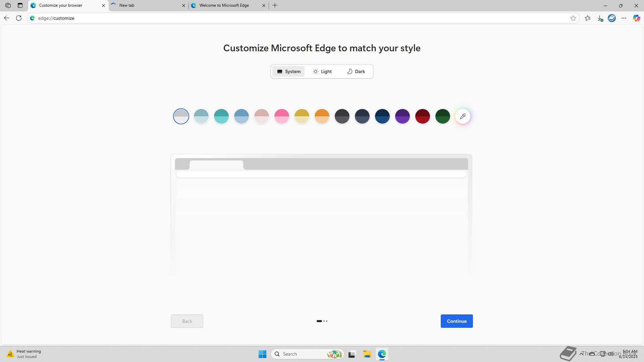Switch to Dark theme mode

(x=356, y=71)
